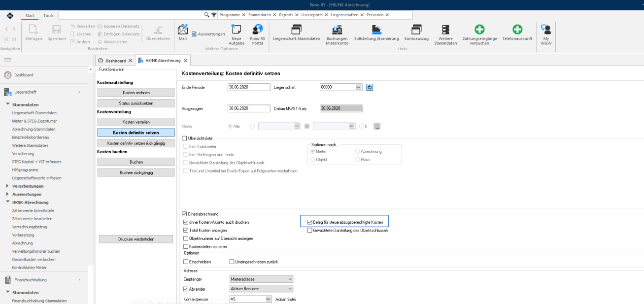The width and height of the screenshot is (644, 304).
Task: Open the Kontaktperson lookup ellipsis button
Action: point(268,299)
